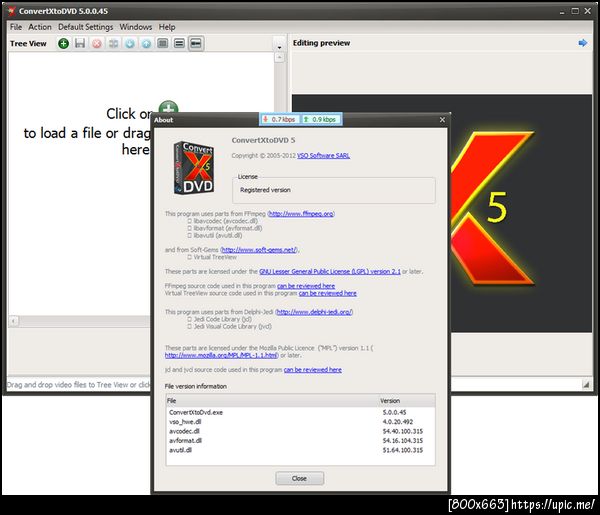Viewport: 600px width, 515px height.
Task: Select the vso_hwe.dll row
Action: click(x=300, y=422)
